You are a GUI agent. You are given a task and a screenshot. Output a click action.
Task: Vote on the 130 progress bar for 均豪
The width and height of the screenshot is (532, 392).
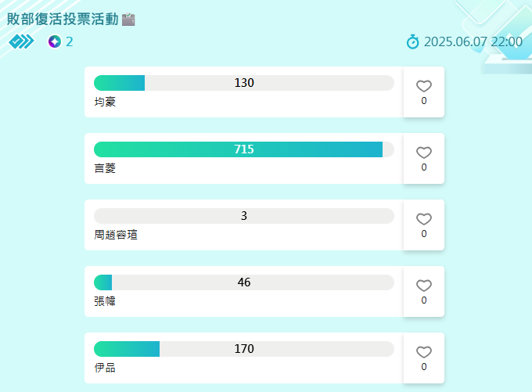(x=244, y=83)
